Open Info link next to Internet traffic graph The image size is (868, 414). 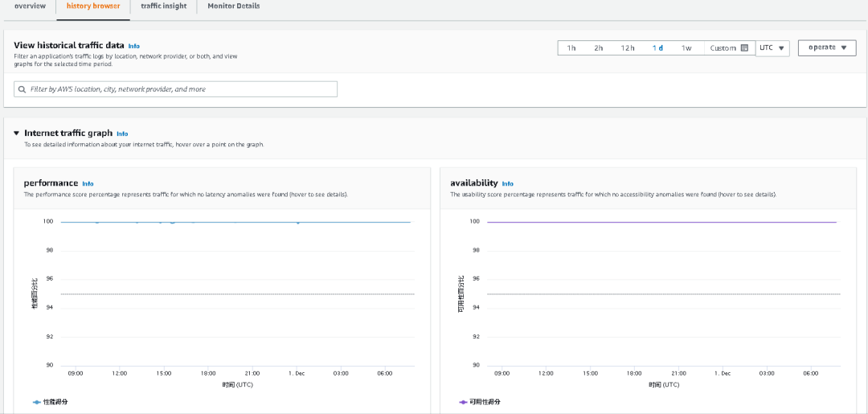(122, 133)
